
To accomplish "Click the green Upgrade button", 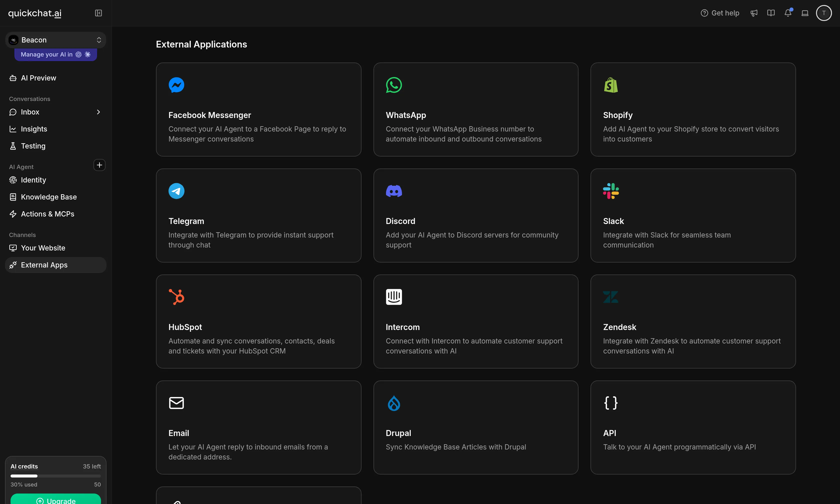I will point(56,499).
